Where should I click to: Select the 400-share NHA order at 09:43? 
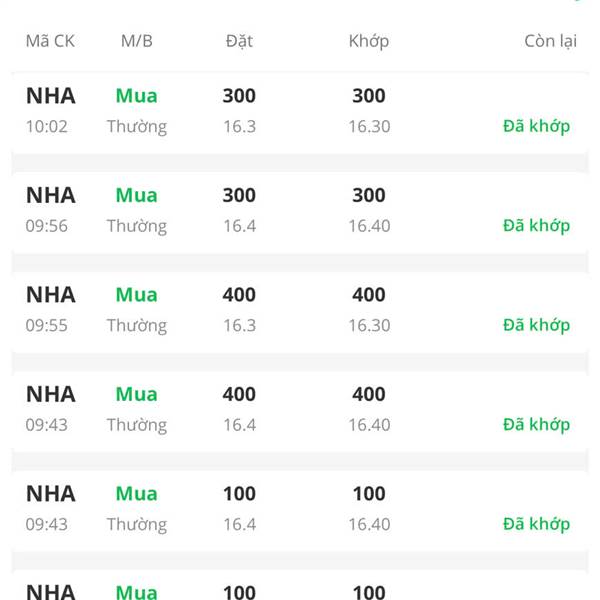(x=300, y=411)
